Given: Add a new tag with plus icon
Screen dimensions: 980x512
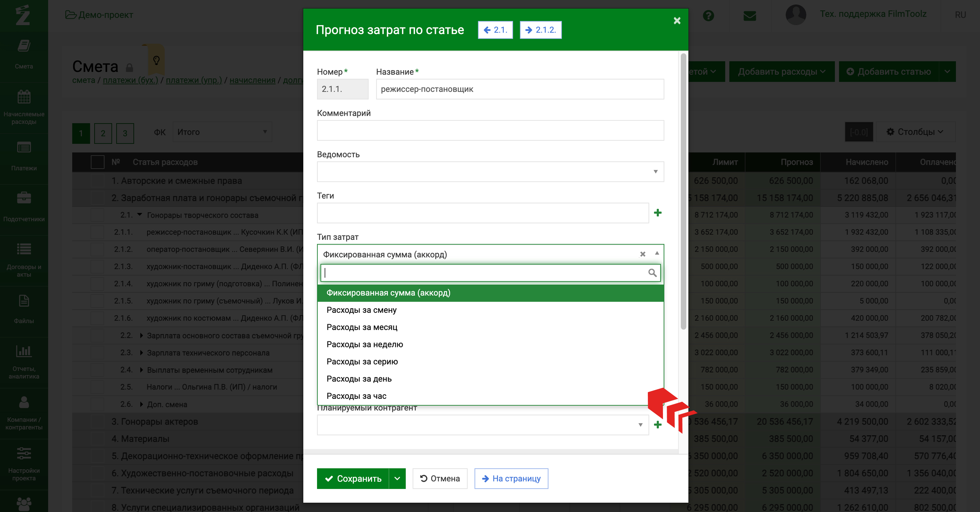Looking at the screenshot, I should tap(658, 212).
